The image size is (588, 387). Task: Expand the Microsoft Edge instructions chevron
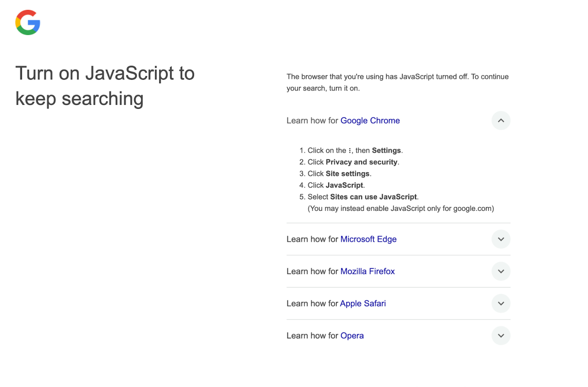point(501,239)
